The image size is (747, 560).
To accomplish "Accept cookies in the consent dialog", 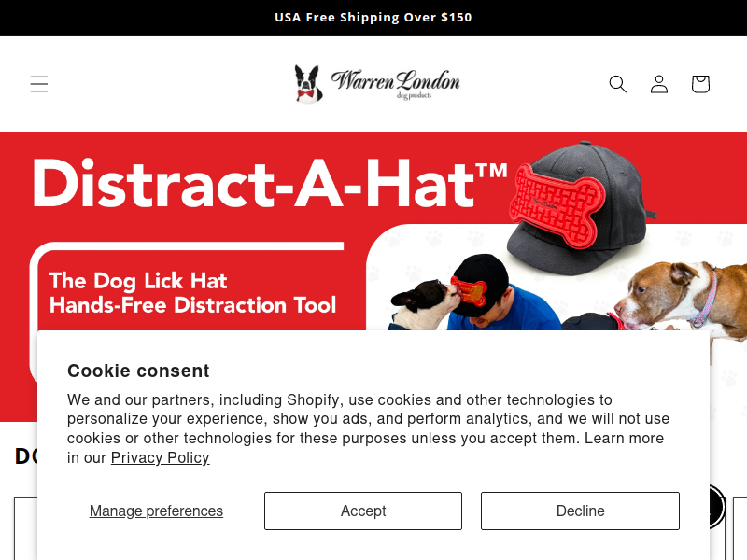I will (x=363, y=511).
